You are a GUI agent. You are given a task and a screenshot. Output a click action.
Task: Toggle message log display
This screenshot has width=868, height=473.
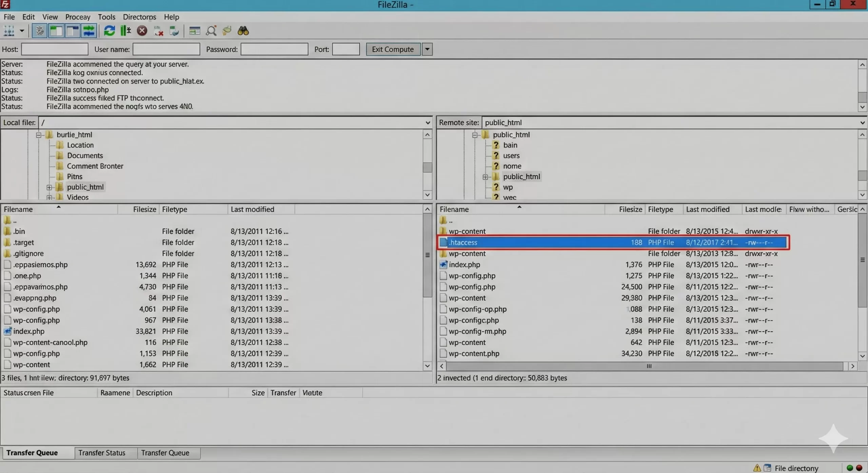click(40, 31)
